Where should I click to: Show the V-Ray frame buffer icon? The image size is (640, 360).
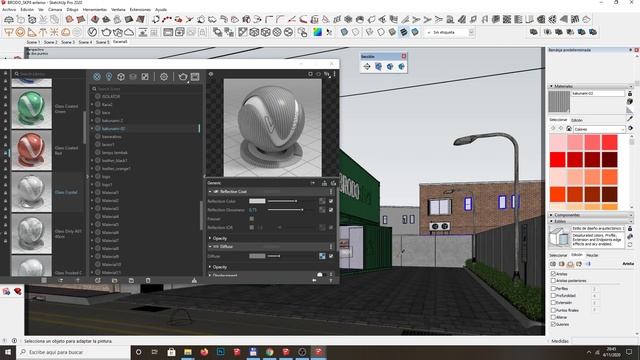click(195, 76)
